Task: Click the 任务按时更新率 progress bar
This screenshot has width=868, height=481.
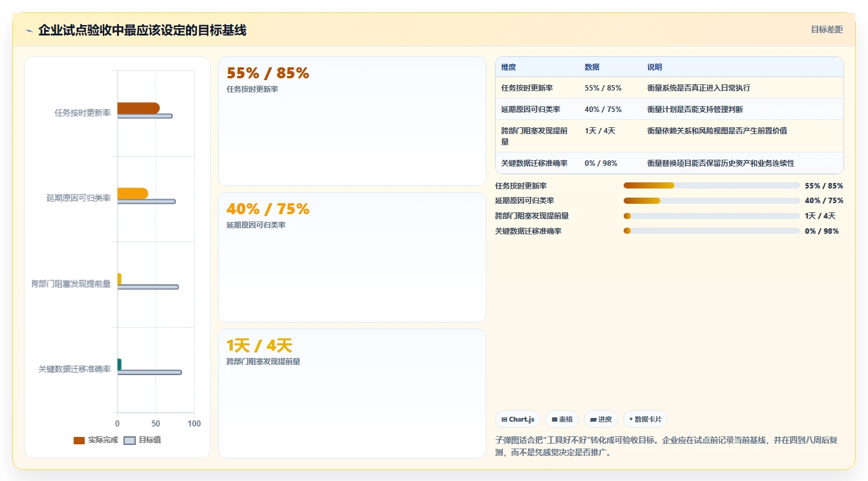Action: tap(712, 185)
